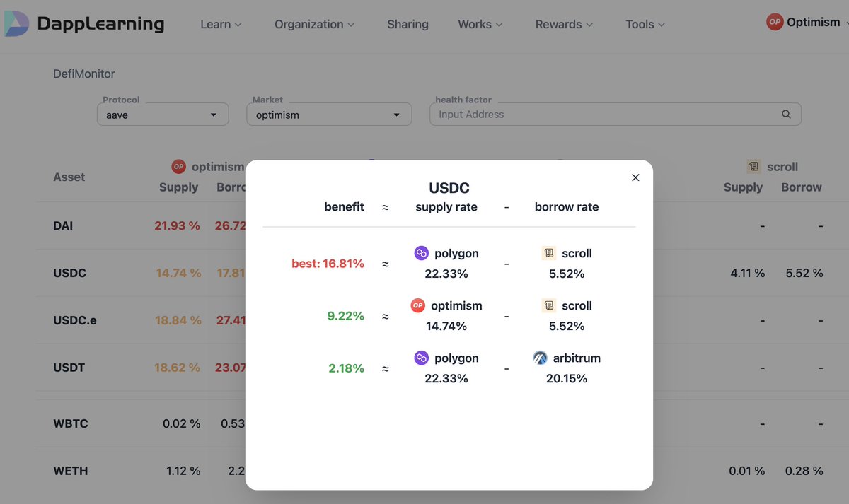Click the DefiMonitor breadcrumb text
849x504 pixels.
coord(84,74)
